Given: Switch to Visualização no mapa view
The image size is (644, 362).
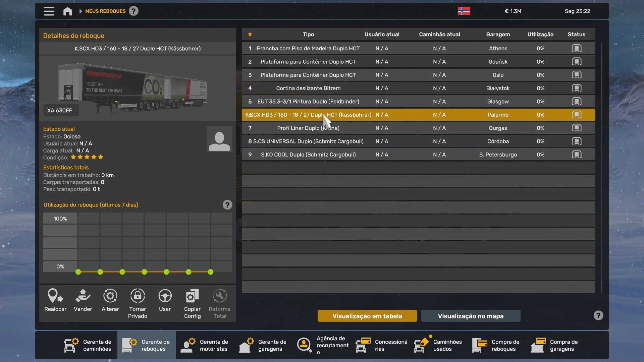Looking at the screenshot, I should (x=470, y=316).
